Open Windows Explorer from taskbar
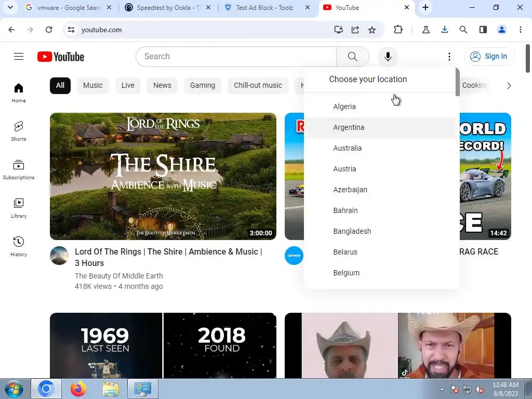Screen dimensions: 532x399 tap(111, 389)
